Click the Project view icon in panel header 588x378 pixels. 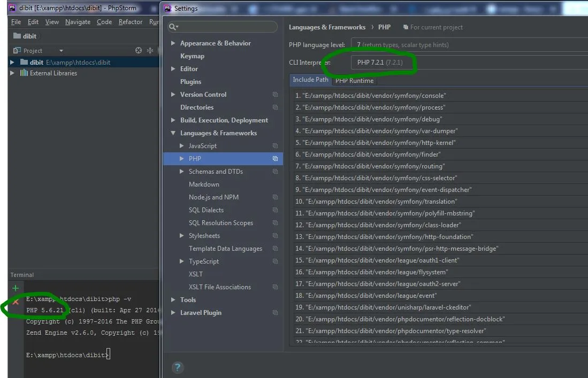tap(17, 50)
